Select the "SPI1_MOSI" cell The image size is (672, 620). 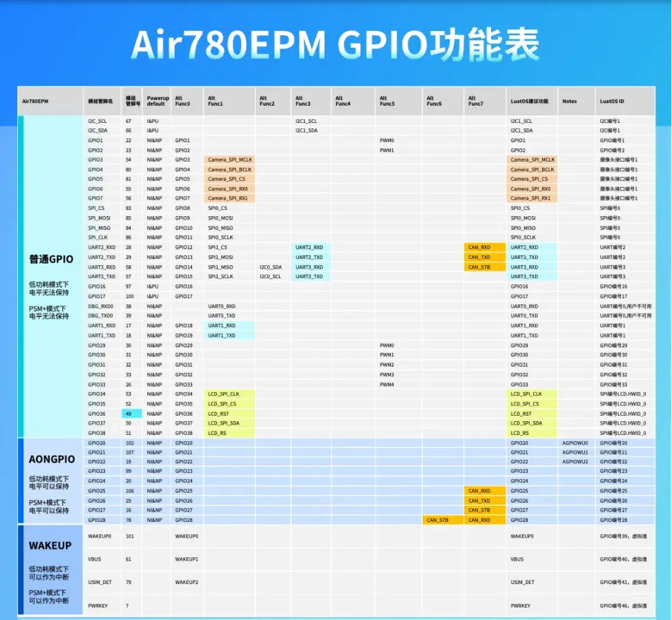220,258
